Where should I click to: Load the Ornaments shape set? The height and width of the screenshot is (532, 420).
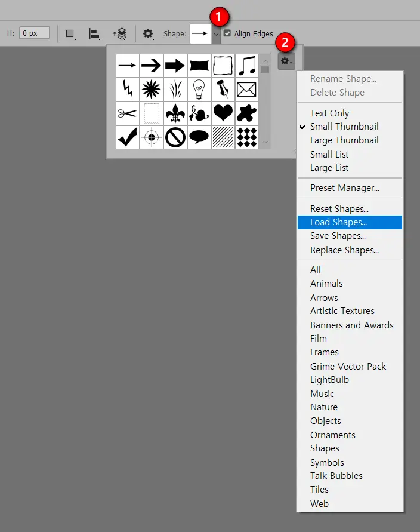(350, 435)
